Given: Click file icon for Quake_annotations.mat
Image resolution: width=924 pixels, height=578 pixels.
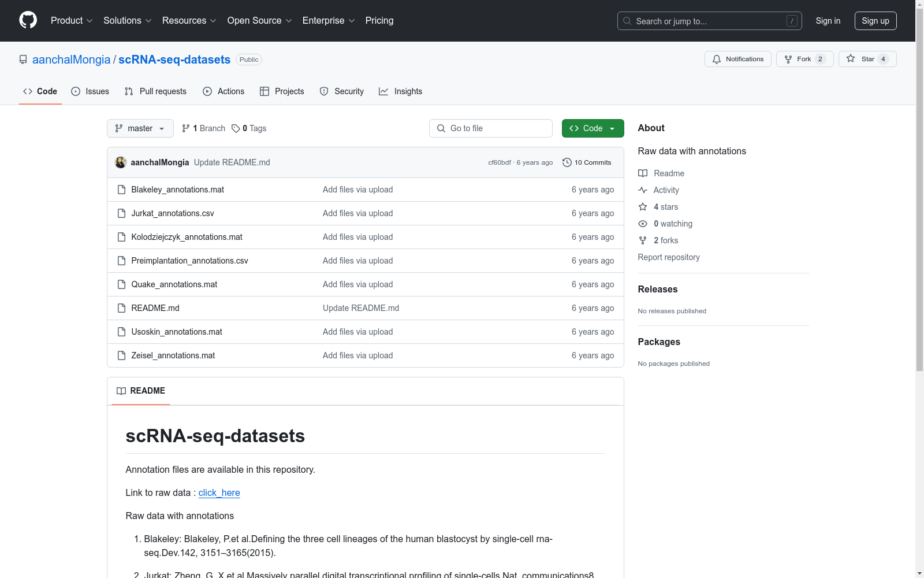Looking at the screenshot, I should point(121,284).
